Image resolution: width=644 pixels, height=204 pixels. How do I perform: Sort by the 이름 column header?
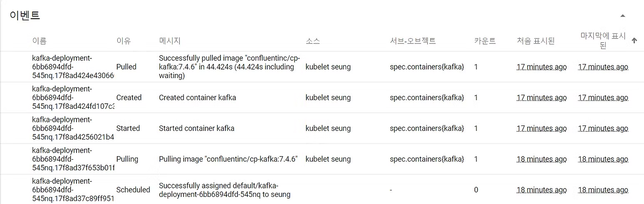39,41
